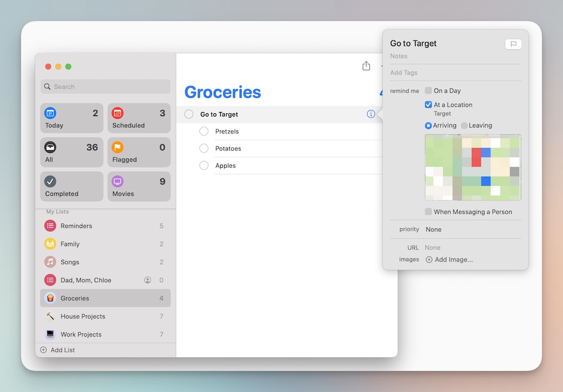Open the Flagged smart list
Screen dimensions: 563x392
[x=139, y=152]
